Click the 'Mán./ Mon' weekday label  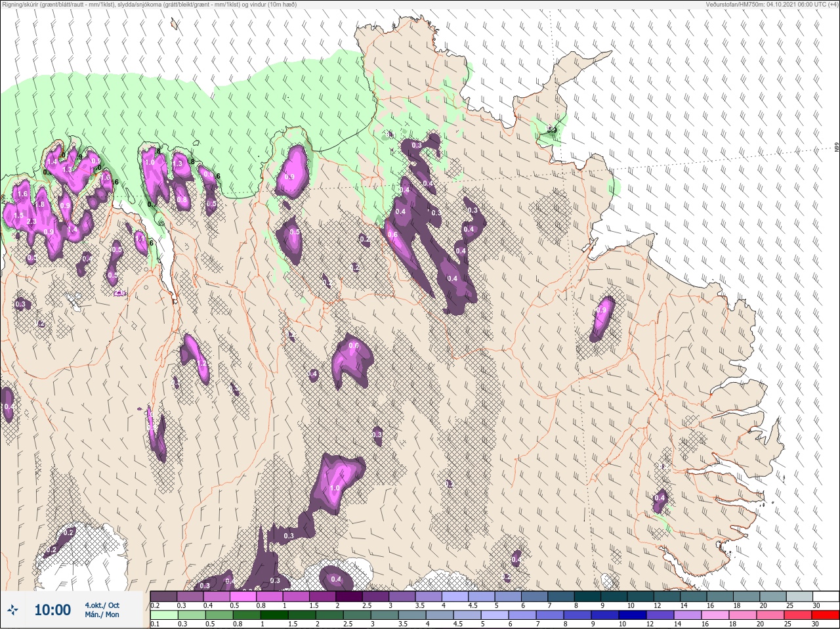(x=102, y=615)
